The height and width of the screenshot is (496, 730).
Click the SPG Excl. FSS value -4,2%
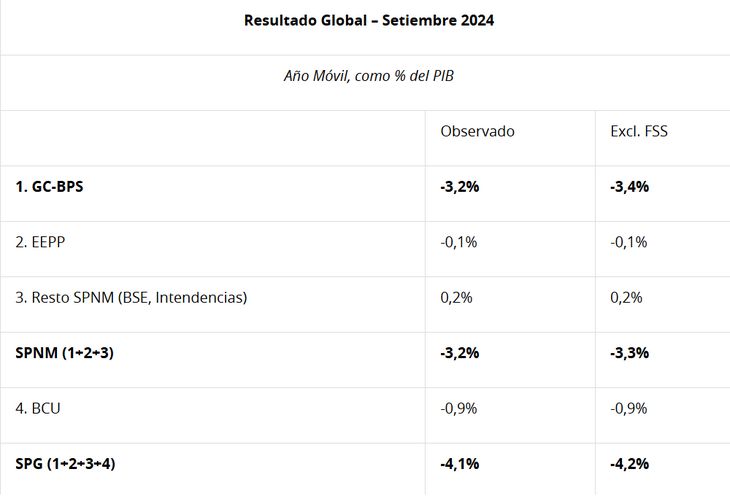(x=630, y=464)
